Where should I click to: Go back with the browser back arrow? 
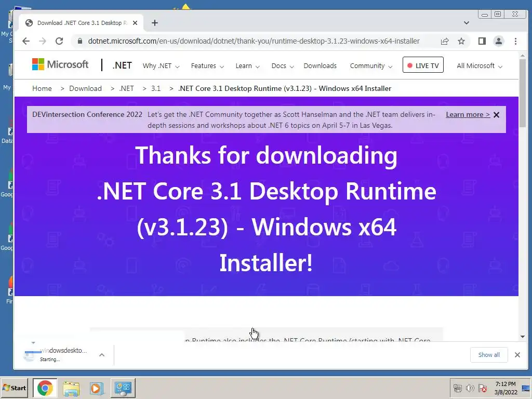(26, 41)
